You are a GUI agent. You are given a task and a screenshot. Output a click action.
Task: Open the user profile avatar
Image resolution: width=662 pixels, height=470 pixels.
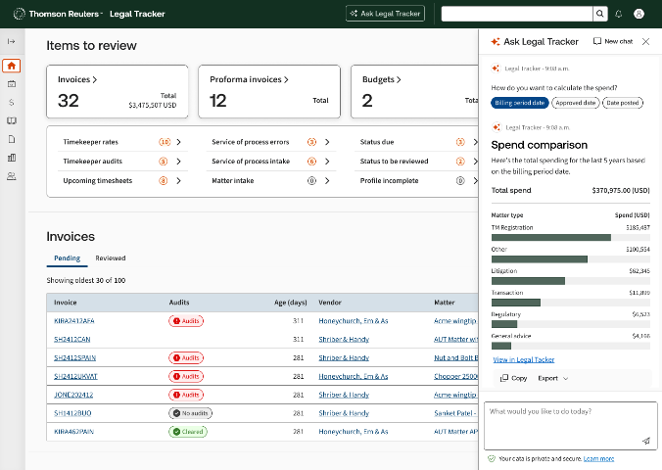click(639, 14)
